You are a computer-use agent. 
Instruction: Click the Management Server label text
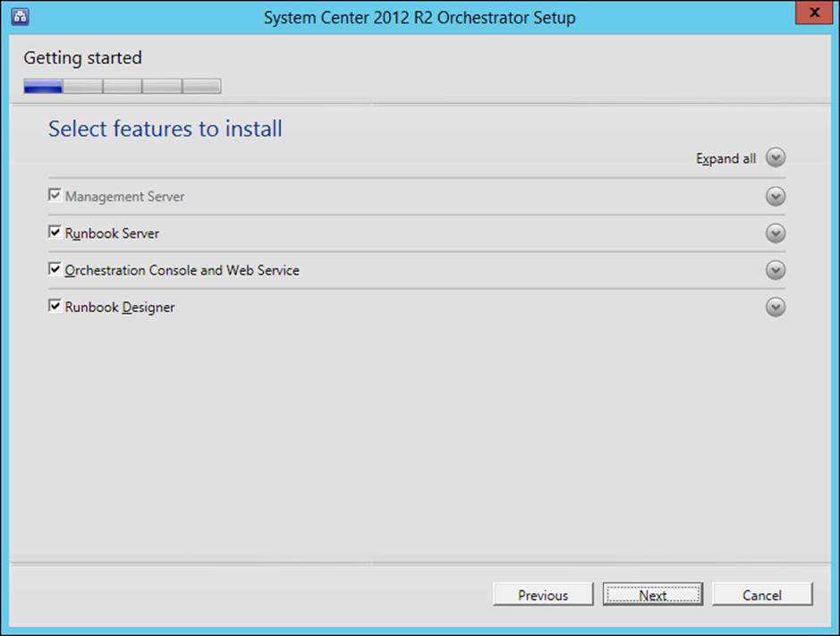pos(125,197)
